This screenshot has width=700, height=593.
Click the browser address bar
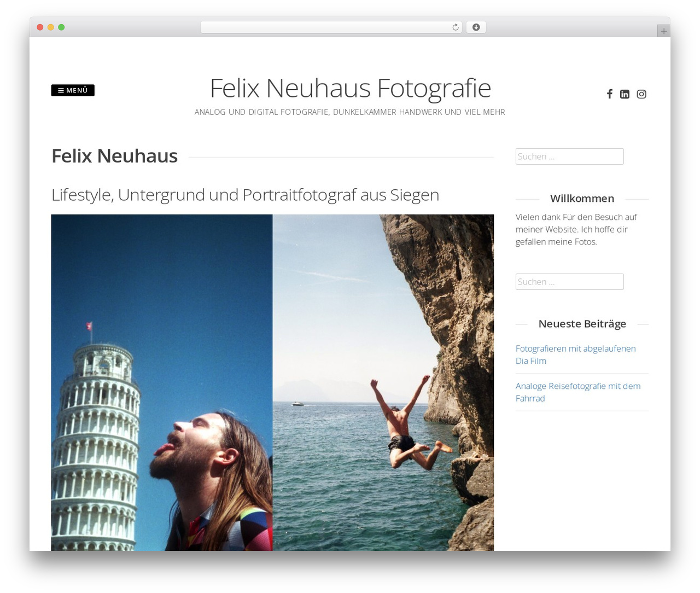(x=331, y=27)
